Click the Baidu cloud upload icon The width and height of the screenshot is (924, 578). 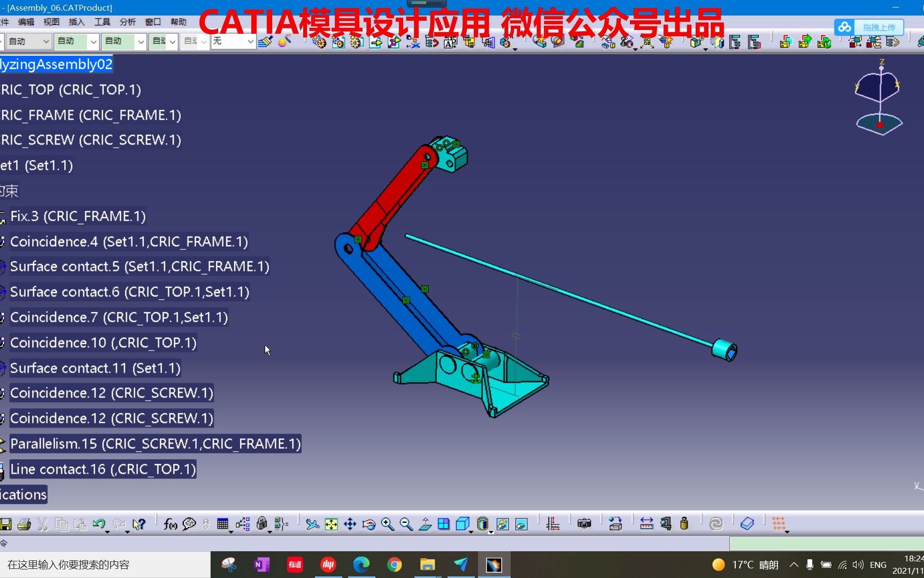tap(844, 27)
